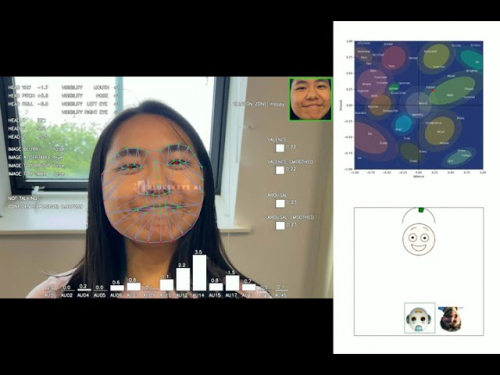The image size is (500, 375).
Task: Click the cropped face thumbnail with green border
Action: coord(310,99)
